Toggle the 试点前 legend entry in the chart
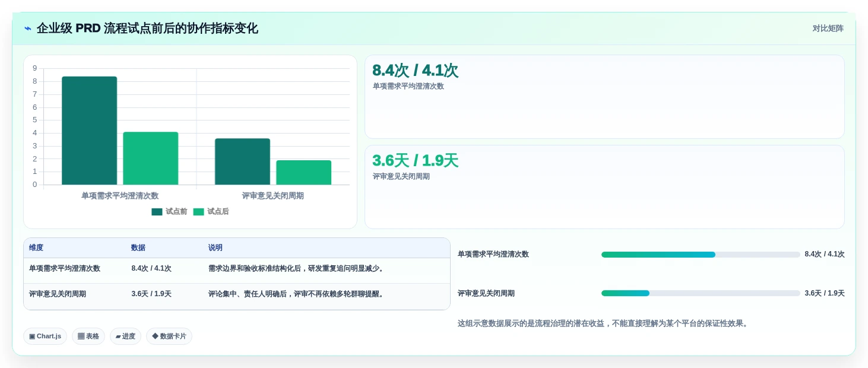The width and height of the screenshot is (868, 368). click(169, 212)
